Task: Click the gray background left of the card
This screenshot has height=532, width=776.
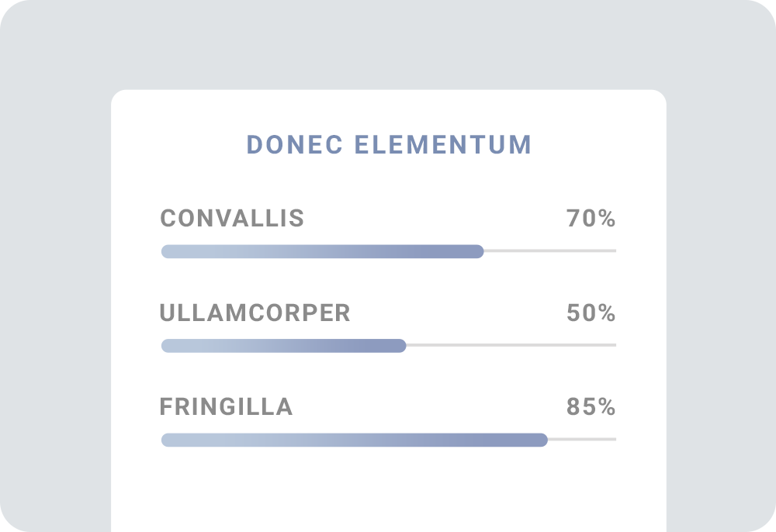Action: (54, 310)
